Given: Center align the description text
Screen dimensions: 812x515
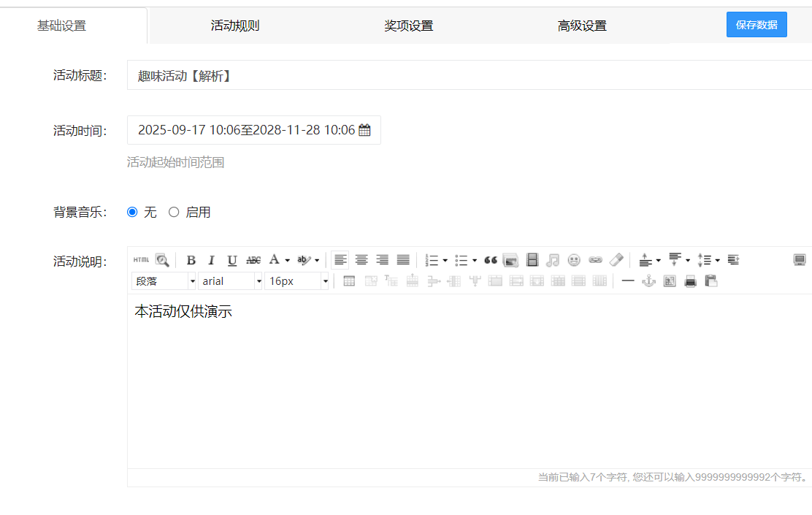Looking at the screenshot, I should [361, 259].
